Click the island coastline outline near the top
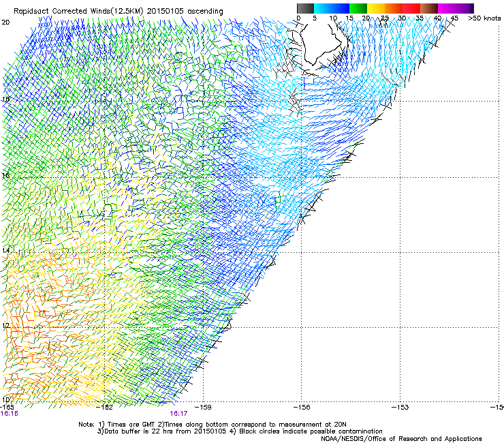 tap(322, 44)
